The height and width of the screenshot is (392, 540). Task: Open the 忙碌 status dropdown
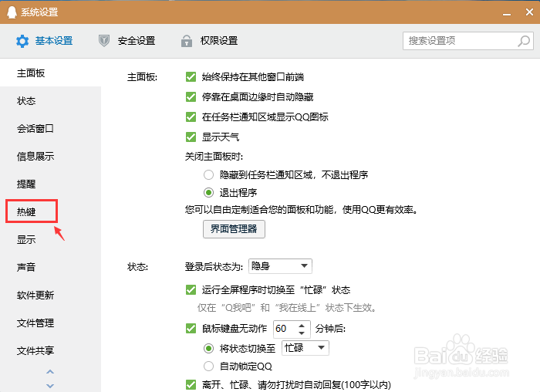(305, 348)
